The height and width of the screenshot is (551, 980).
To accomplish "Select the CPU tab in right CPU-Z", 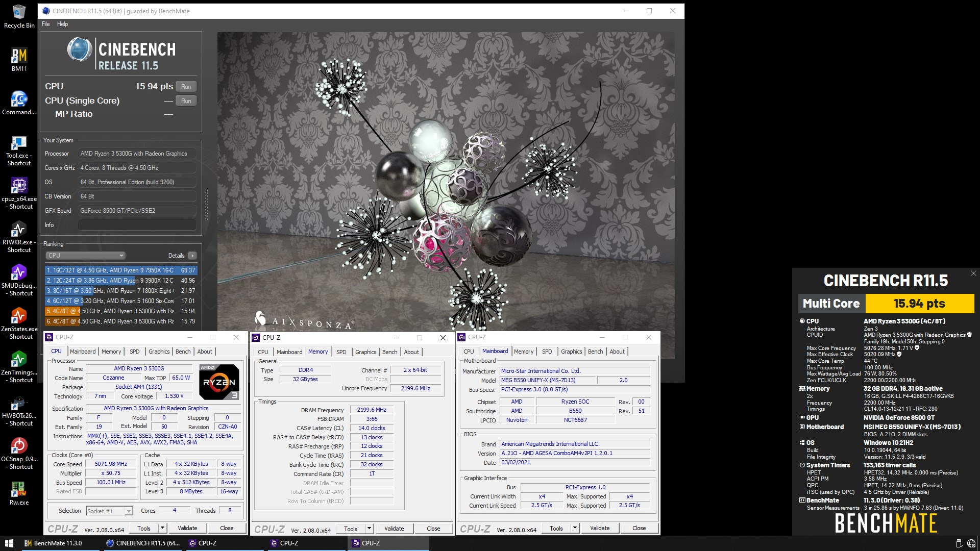I will coord(469,352).
